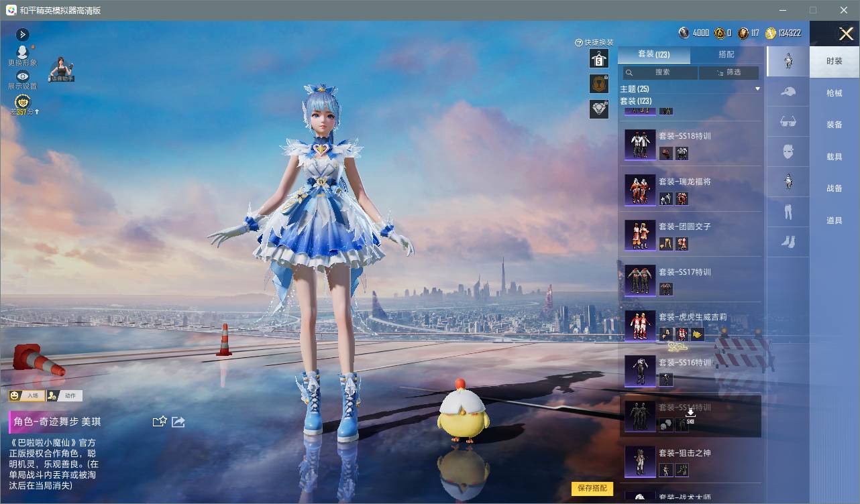Select outfit 套装-SS18特训
This screenshot has height=504, width=860.
click(x=690, y=144)
